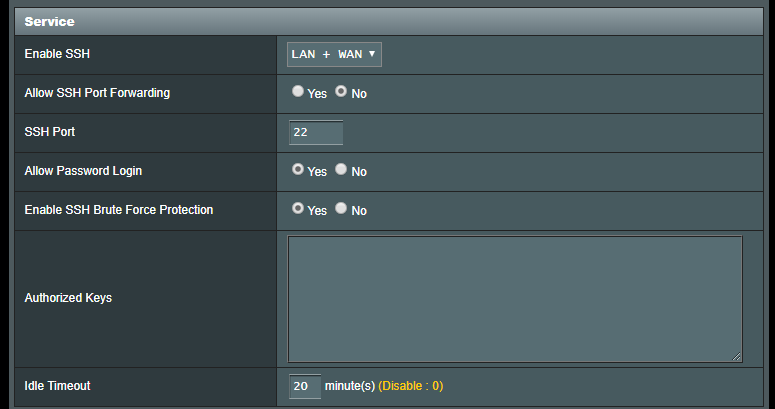Click the Allow SSH Port Forwarding label
775x409 pixels.
pos(97,93)
